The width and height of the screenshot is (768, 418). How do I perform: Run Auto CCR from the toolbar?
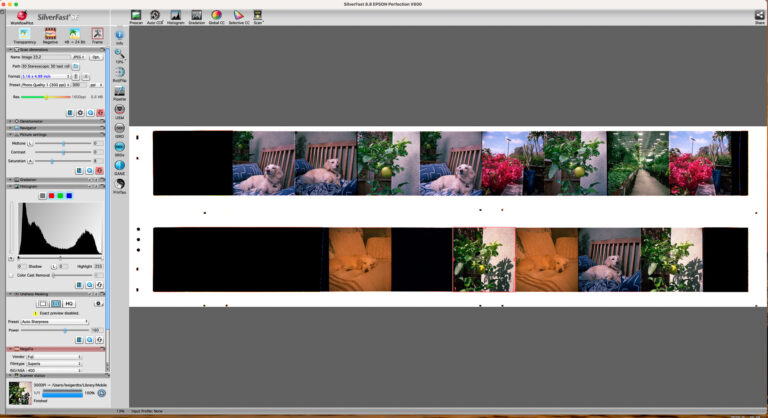[x=155, y=15]
